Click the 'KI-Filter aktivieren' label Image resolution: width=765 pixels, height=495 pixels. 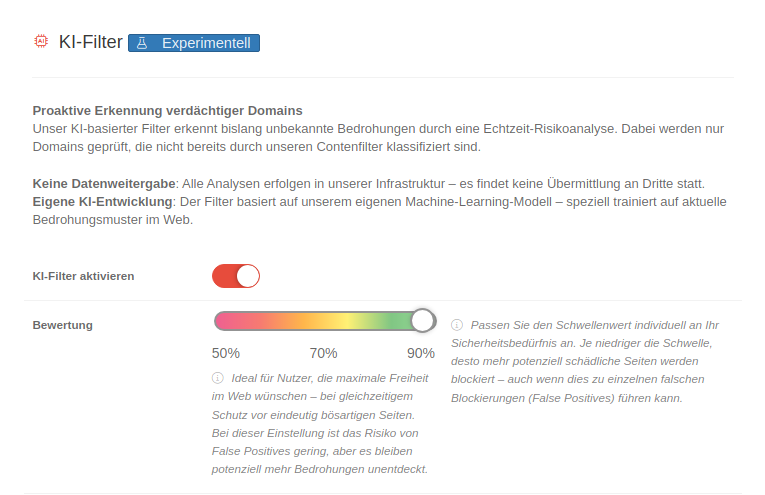(x=83, y=276)
